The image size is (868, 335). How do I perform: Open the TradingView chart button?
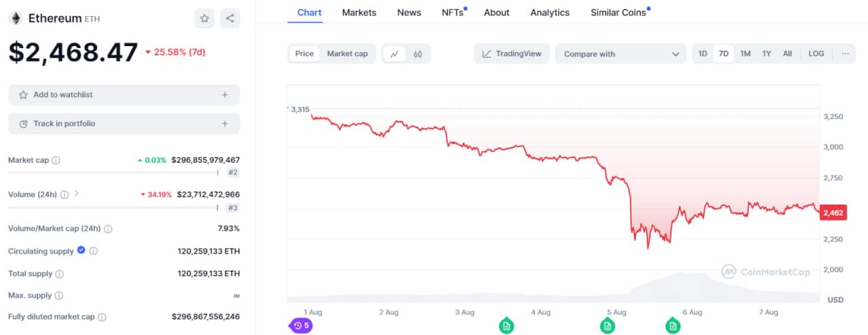coord(512,54)
